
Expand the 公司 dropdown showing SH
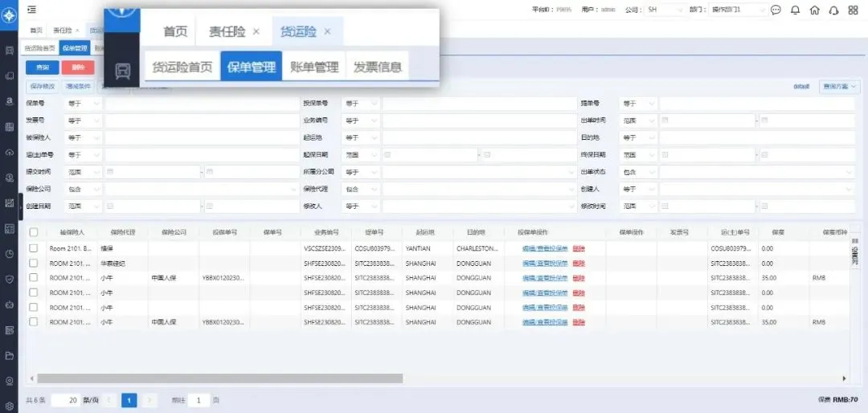[665, 10]
